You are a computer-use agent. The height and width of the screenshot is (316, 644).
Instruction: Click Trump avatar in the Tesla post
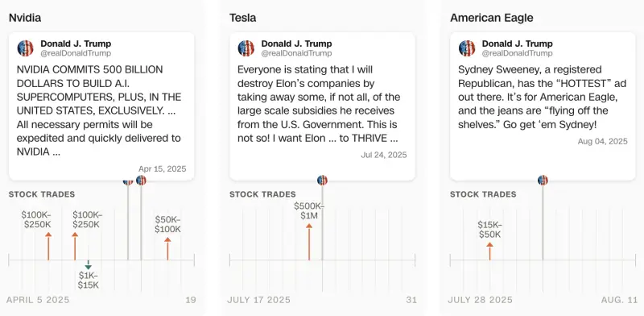coord(246,48)
